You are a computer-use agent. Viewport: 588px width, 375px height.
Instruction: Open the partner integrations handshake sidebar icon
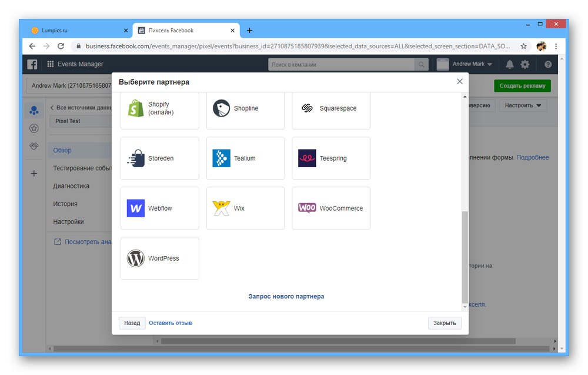click(x=34, y=146)
